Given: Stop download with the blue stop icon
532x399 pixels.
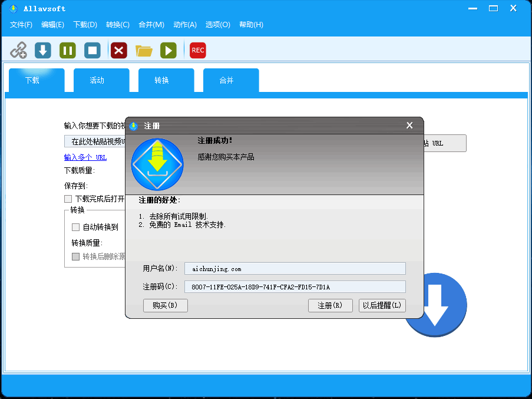Looking at the screenshot, I should click(92, 50).
